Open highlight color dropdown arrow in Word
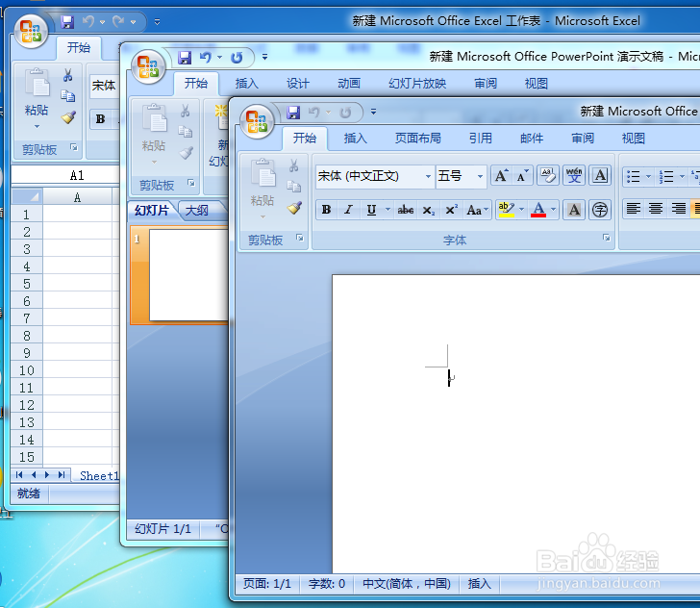Viewport: 700px width, 608px height. click(521, 210)
